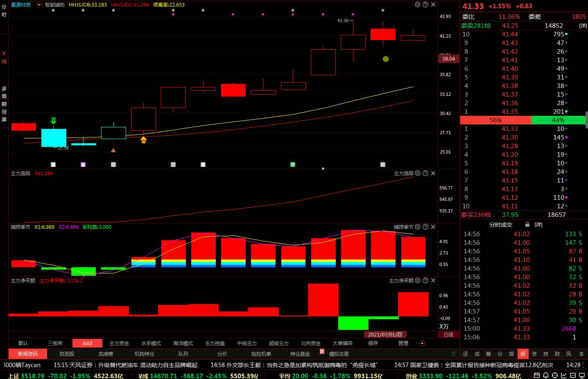
Task: Open help icon of 主力净买额 indicator panel
Action: tap(425, 280)
